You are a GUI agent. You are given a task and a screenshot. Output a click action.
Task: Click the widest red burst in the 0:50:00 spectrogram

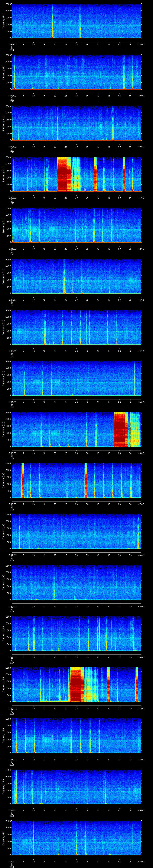click(77, 685)
